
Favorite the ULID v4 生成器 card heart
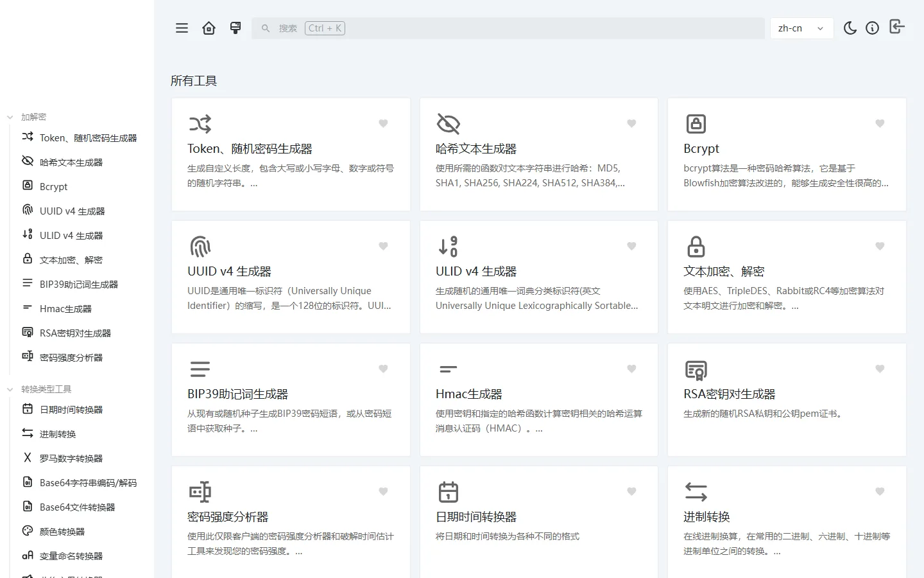pos(631,246)
